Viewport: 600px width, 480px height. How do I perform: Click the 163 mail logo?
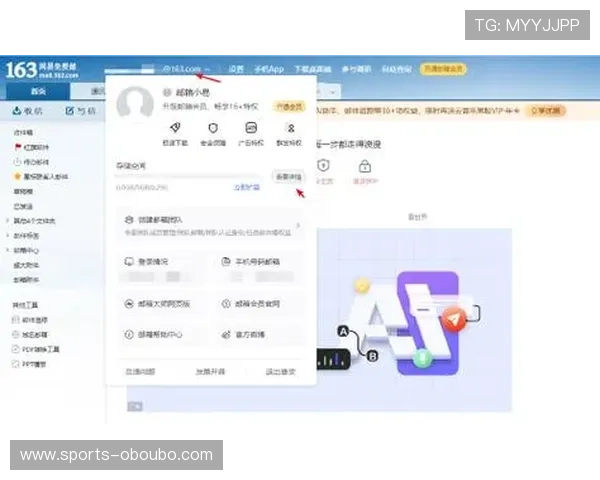pyautogui.click(x=42, y=70)
